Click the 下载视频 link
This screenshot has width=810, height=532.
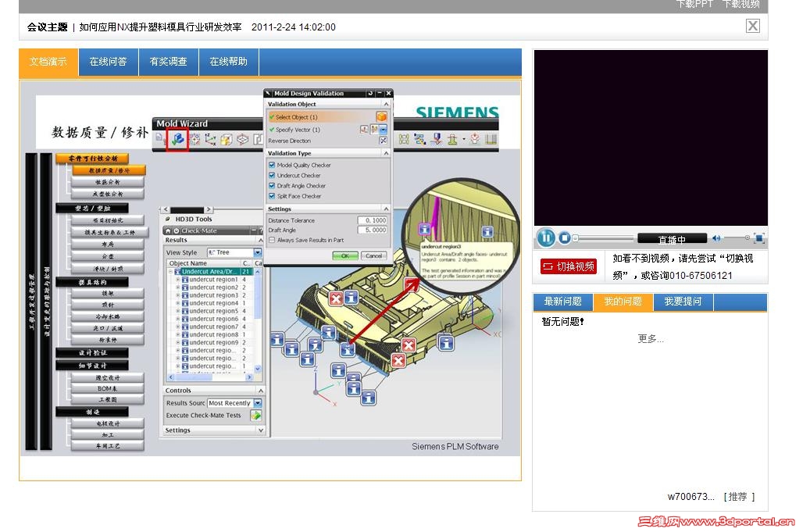pos(740,4)
